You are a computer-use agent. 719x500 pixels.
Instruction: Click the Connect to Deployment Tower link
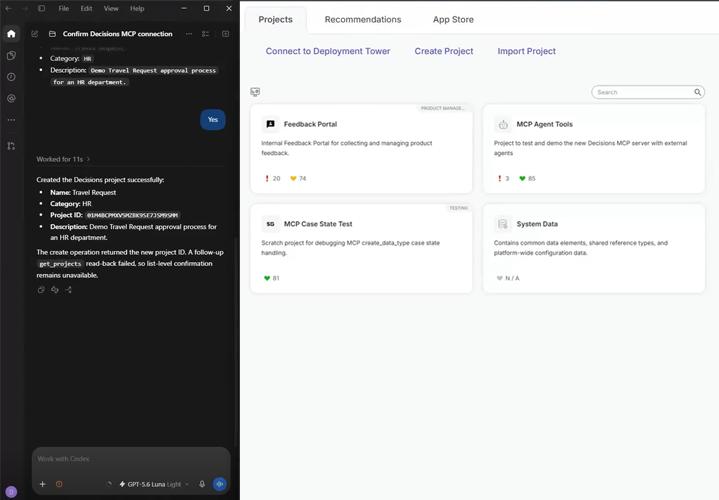pyautogui.click(x=328, y=51)
